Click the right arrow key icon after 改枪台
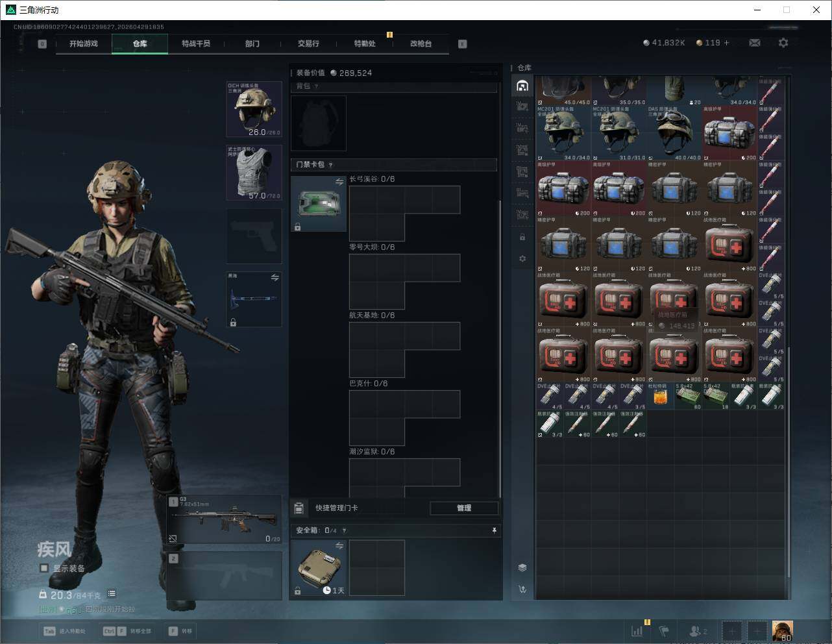This screenshot has width=832, height=644. (463, 44)
